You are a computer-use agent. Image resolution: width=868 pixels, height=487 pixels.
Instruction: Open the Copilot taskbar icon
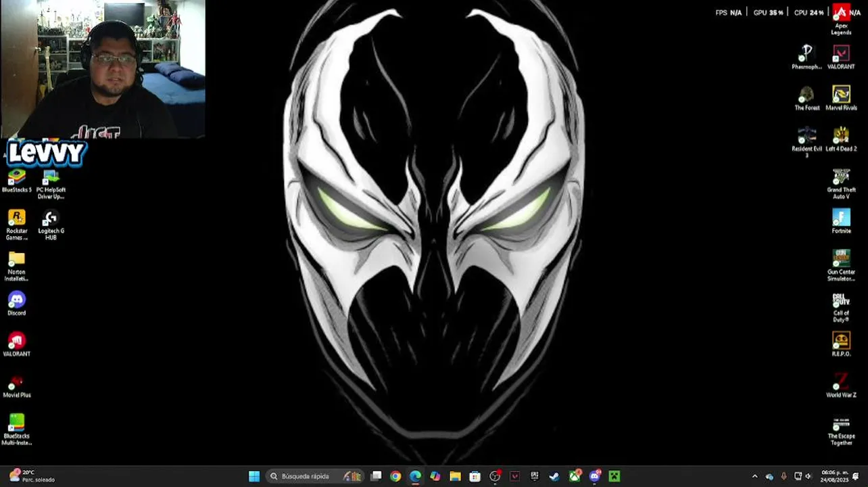pos(435,476)
